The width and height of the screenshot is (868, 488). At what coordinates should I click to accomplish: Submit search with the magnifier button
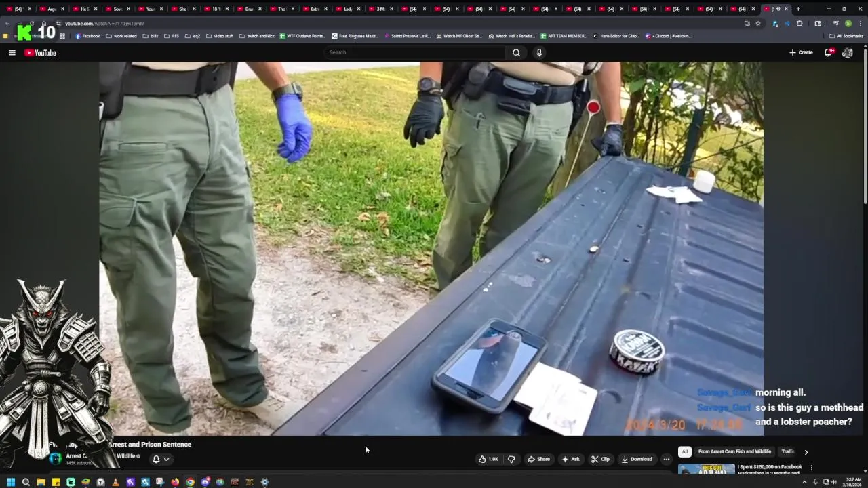516,52
